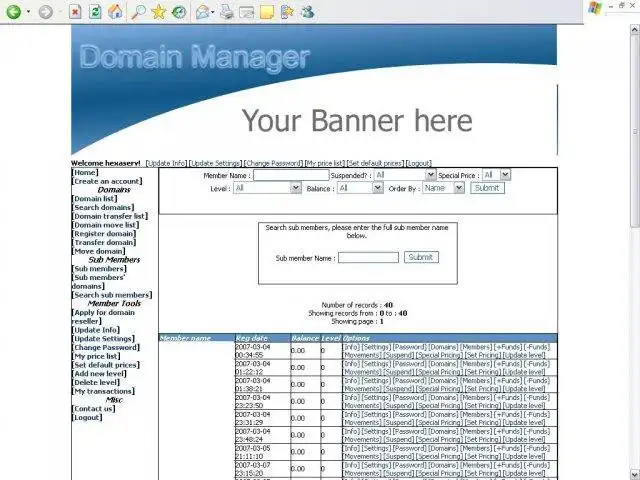The image size is (640, 480).
Task: Click the Windows flag logo at top right
Action: click(595, 8)
